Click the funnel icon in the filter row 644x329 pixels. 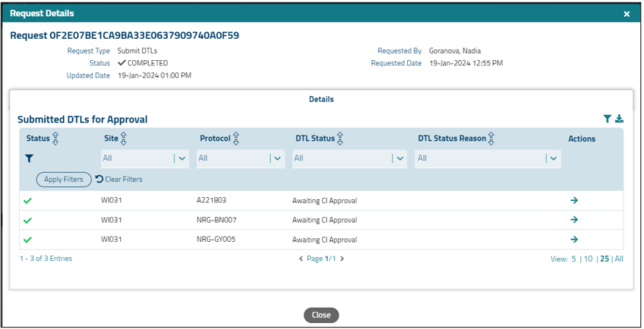pyautogui.click(x=29, y=158)
